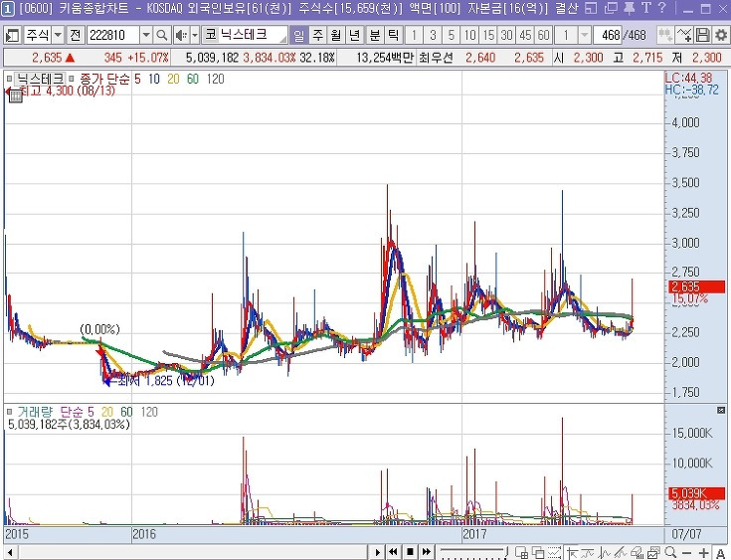Click the title bar duplicate window icon
Viewport: 731px width, 560px height.
611,8
